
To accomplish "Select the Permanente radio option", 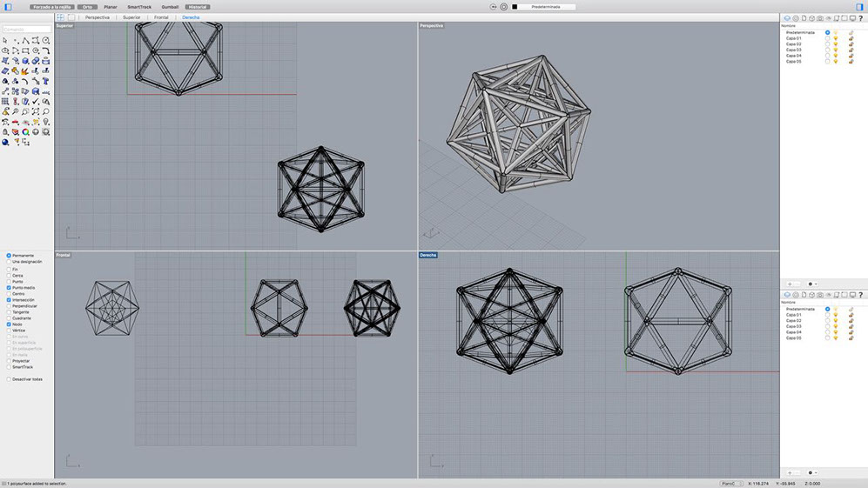I will pos(9,256).
